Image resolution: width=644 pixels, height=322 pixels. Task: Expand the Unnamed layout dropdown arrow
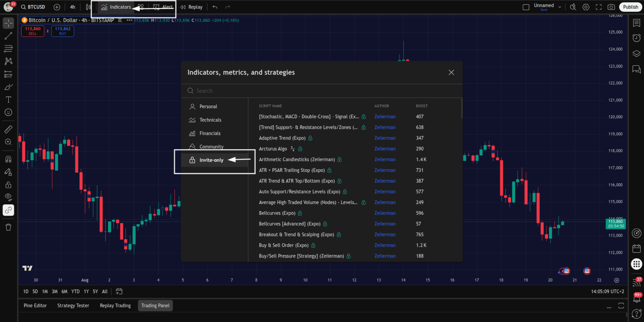pos(561,7)
